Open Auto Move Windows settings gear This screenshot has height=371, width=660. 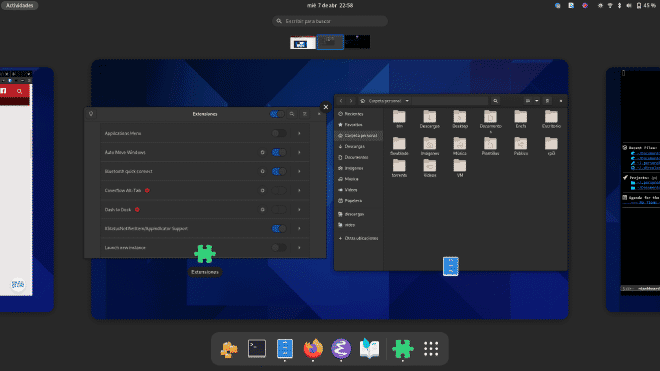pos(262,152)
